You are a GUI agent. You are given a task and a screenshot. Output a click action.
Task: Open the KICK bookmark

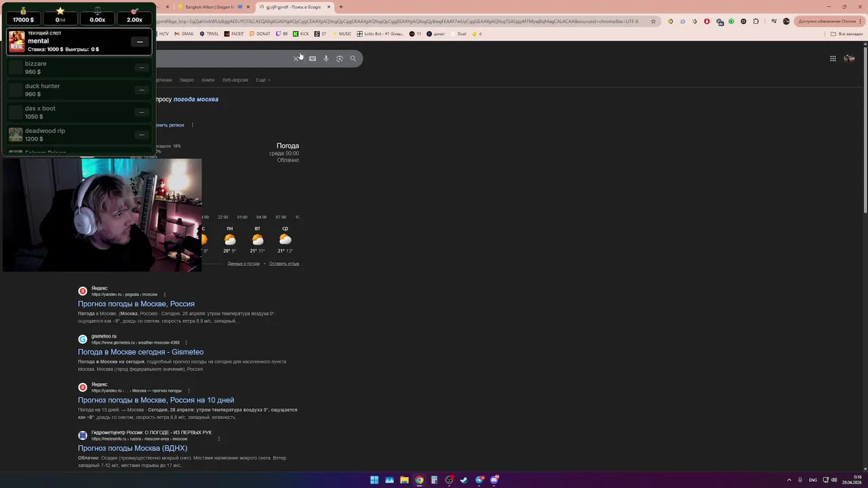click(x=301, y=33)
